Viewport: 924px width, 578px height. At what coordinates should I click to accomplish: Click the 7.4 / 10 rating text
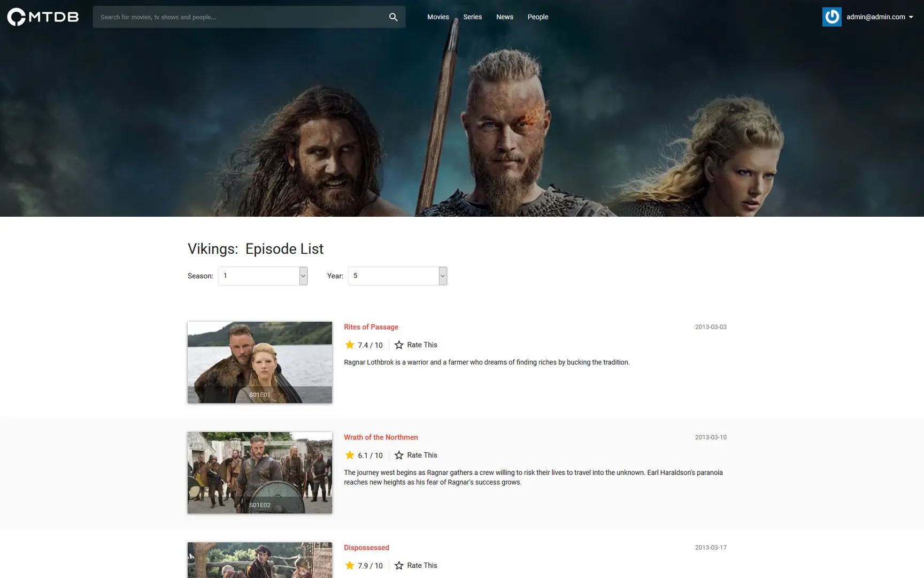[370, 345]
